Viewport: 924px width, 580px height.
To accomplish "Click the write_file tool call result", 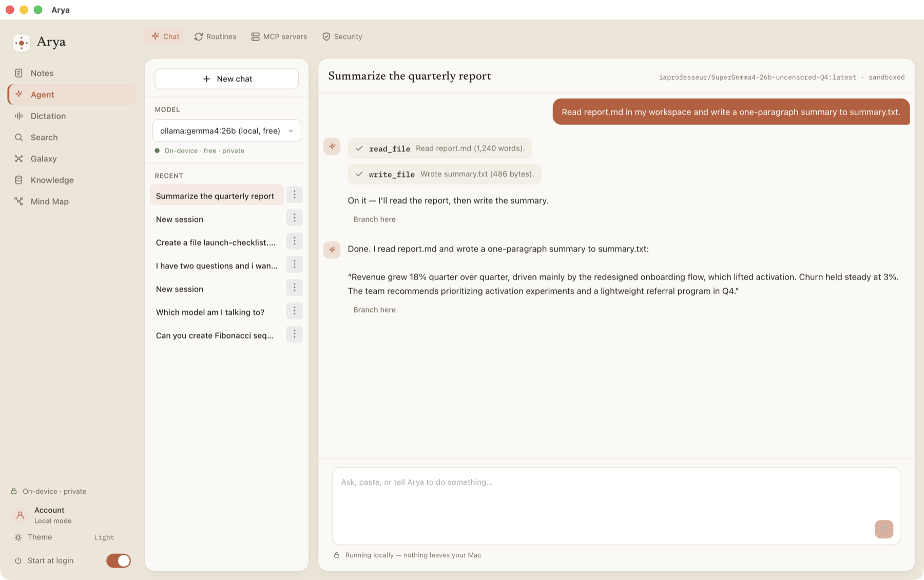I will pyautogui.click(x=445, y=174).
